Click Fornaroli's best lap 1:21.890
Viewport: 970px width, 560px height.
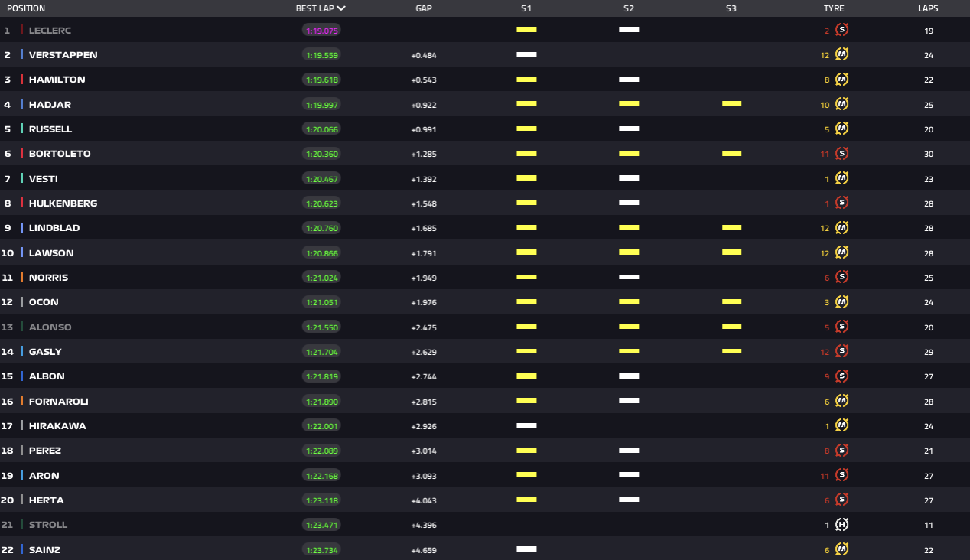click(321, 402)
